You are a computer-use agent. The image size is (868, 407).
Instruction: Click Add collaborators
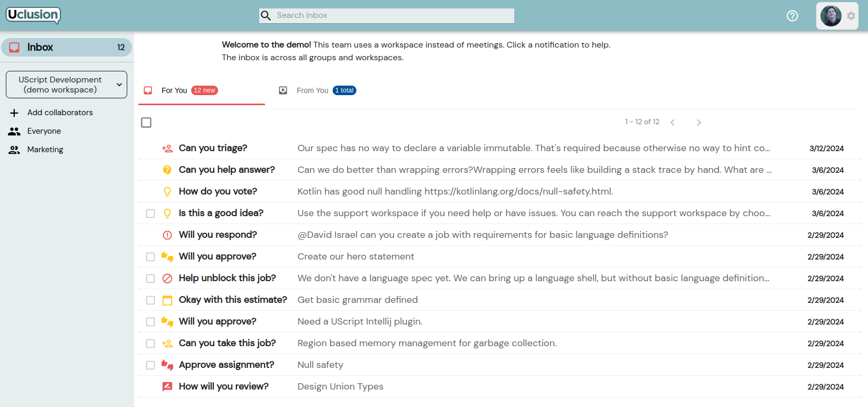click(x=60, y=113)
